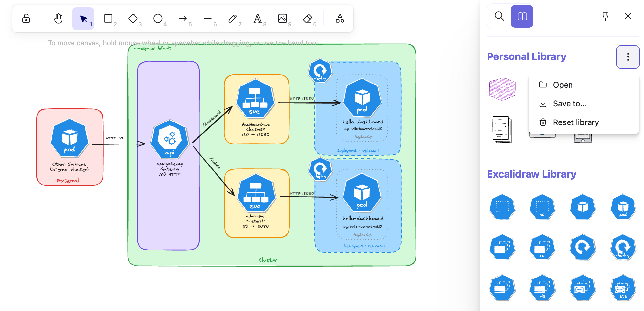Screen dimensions: 644x311
Task: Select the Diamond tool
Action: (x=134, y=19)
